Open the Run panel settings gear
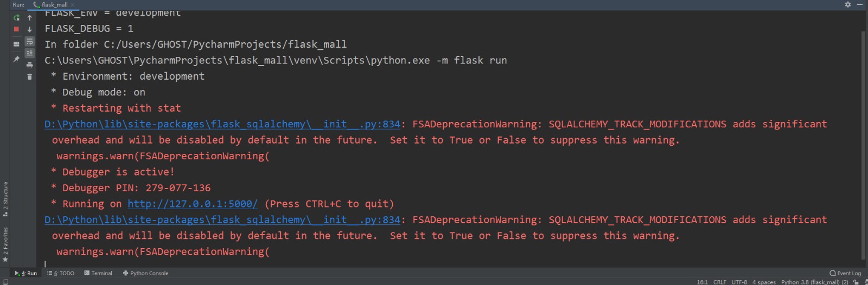868x285 pixels. tap(847, 4)
